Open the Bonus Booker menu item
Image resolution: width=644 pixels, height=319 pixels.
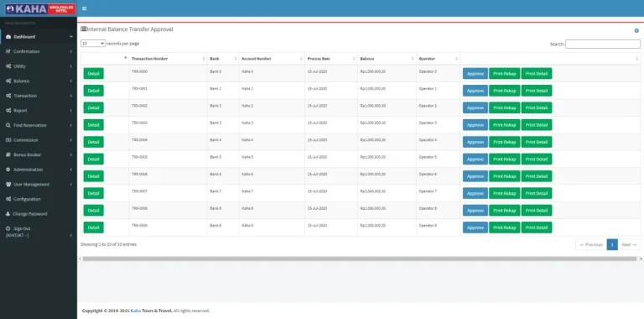(x=39, y=155)
